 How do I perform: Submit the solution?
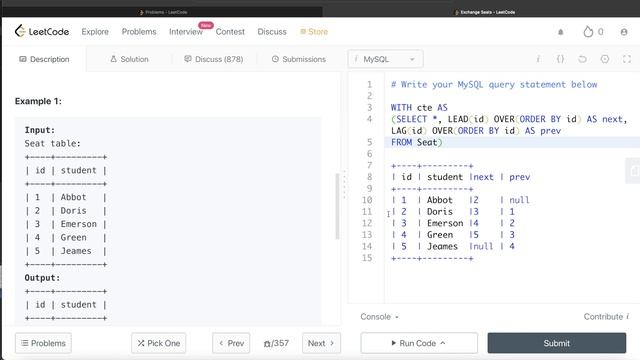coord(557,343)
